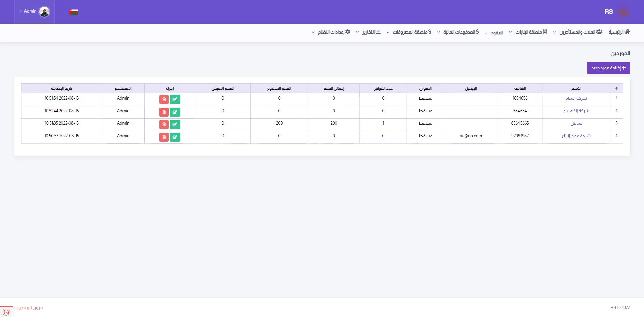Edit the عمانتل supplier entry
The width and height of the screenshot is (644, 317).
(x=175, y=124)
